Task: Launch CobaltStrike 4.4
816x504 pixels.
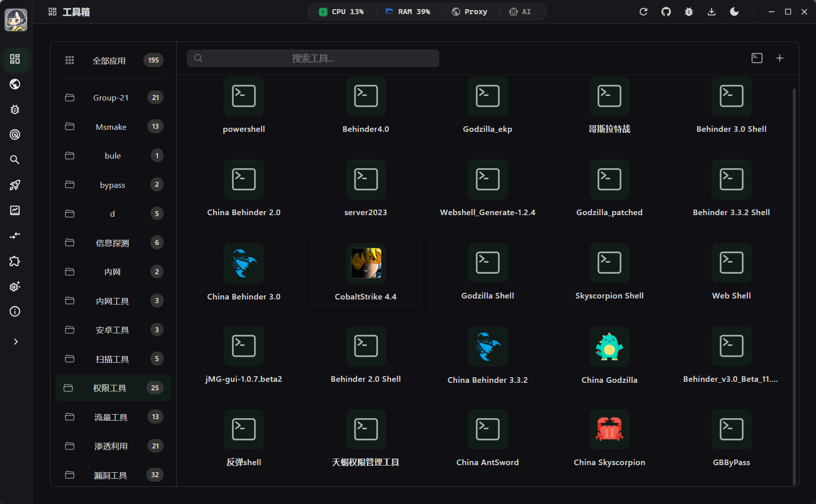Action: (x=366, y=273)
